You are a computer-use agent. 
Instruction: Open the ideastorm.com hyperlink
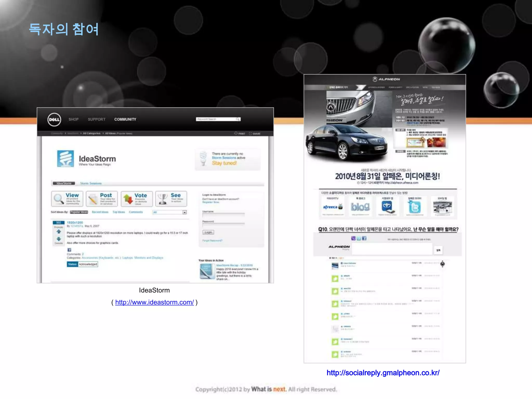point(154,302)
